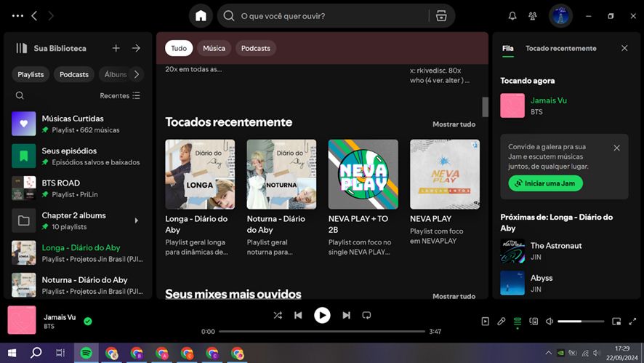Open Connect to a device icon
The image size is (644, 363).
[534, 321]
